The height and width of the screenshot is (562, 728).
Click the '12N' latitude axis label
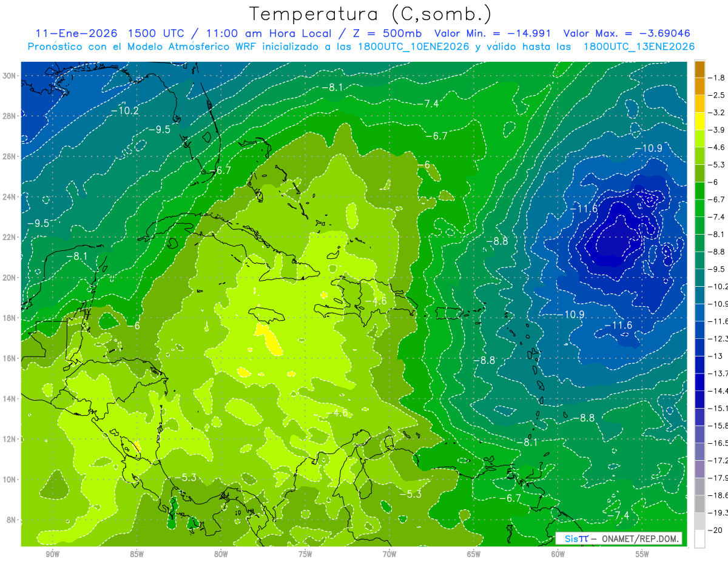click(9, 439)
